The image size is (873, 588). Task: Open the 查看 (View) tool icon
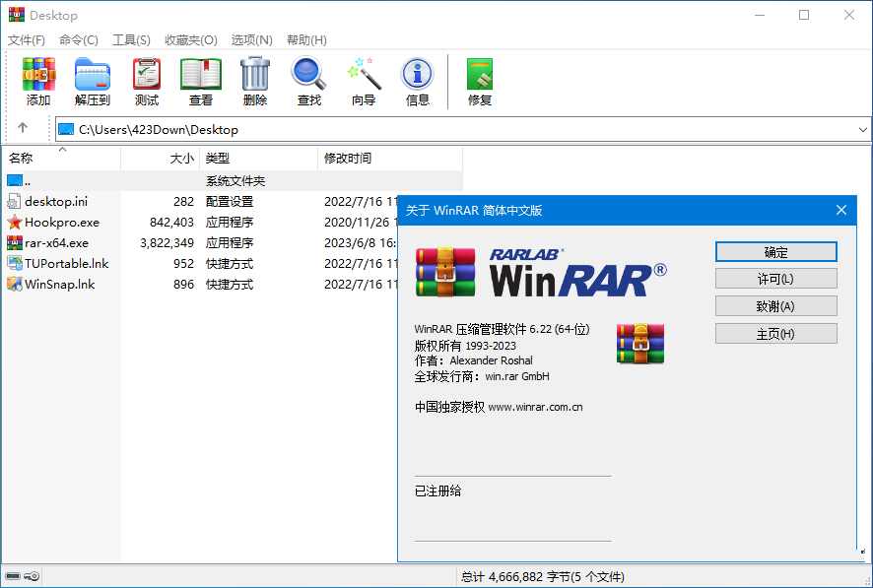coord(200,81)
